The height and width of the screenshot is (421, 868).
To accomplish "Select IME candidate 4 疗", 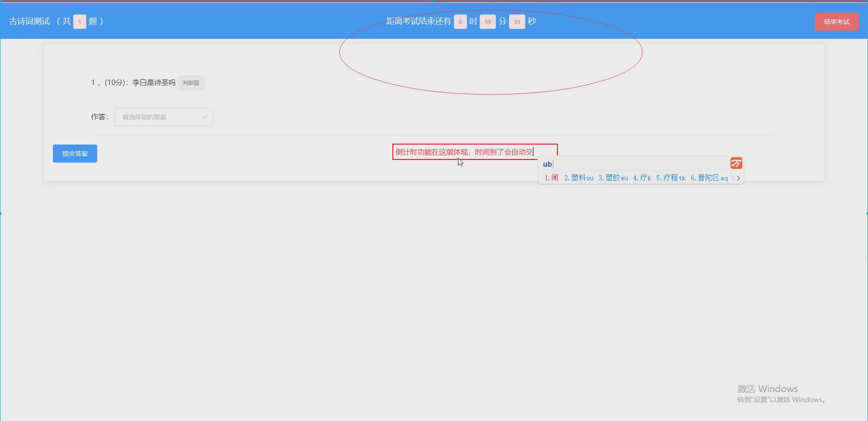I will [x=642, y=178].
